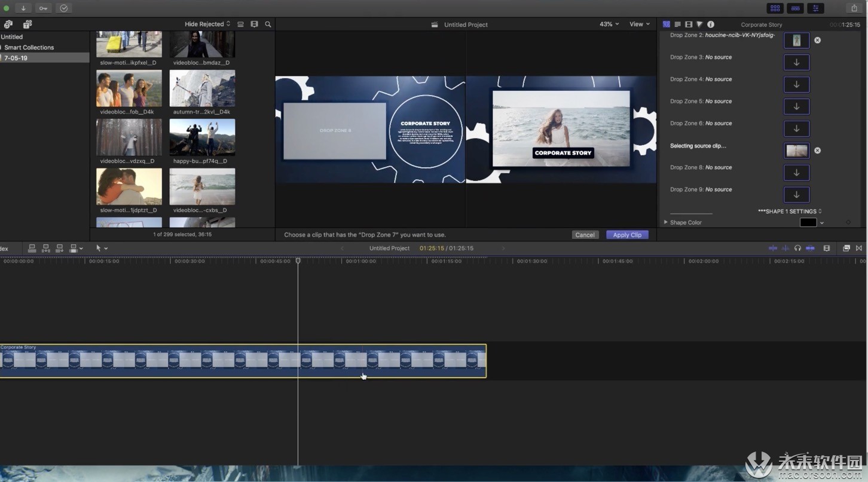
Task: Click the Drop Zone 9 source well
Action: point(796,195)
